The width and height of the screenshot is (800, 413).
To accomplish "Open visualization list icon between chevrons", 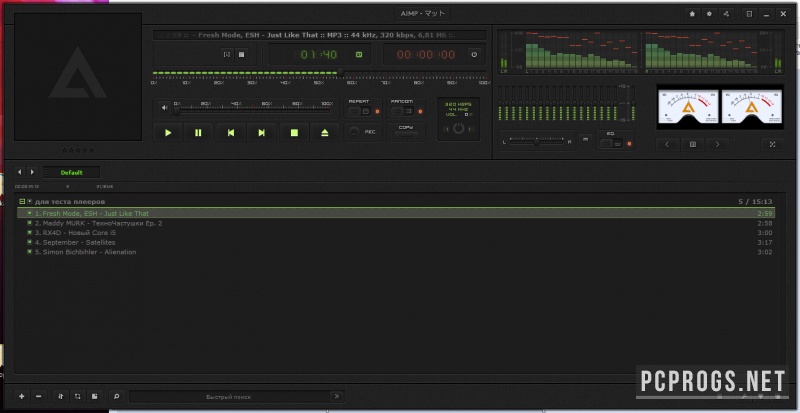I will (693, 144).
